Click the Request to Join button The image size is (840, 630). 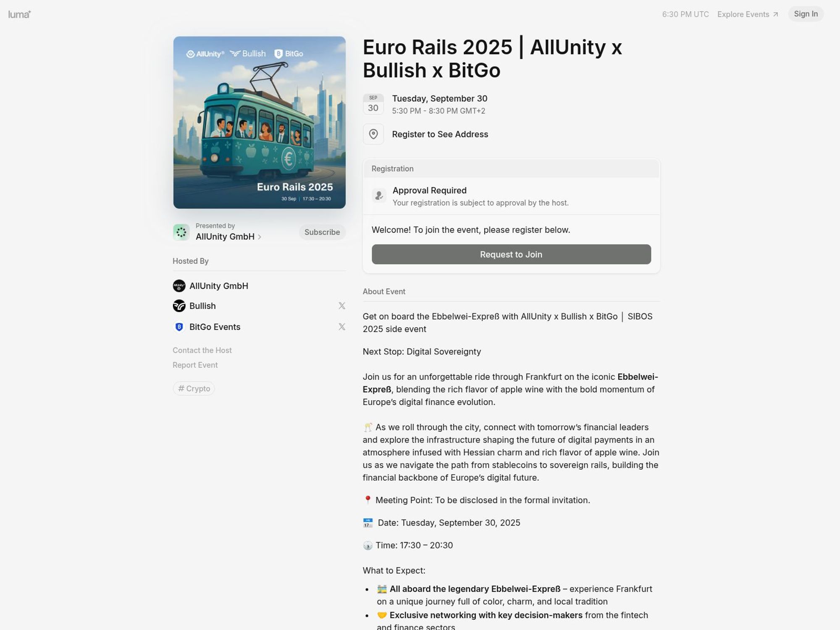click(x=511, y=254)
